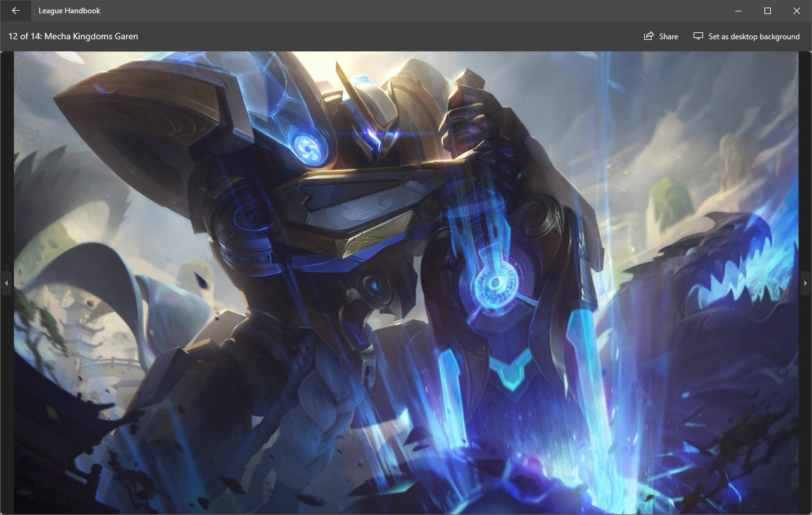
Task: Click the League Handbook window title
Action: pyautogui.click(x=69, y=11)
